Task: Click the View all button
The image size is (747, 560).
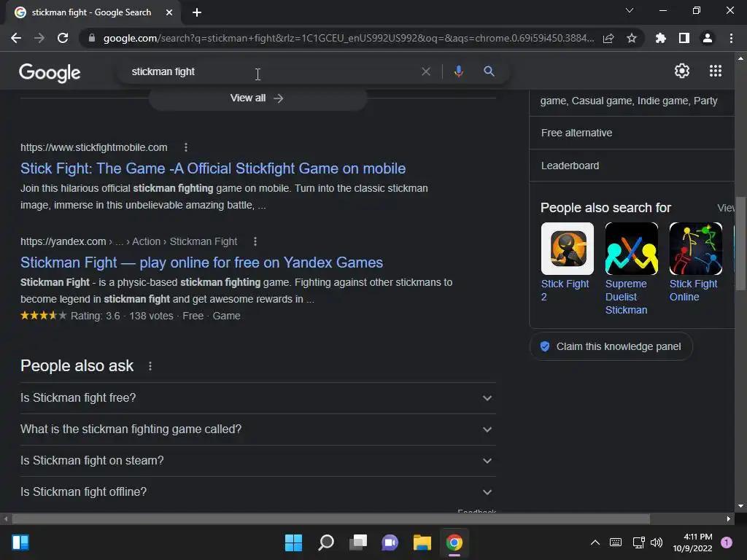Action: pos(258,98)
